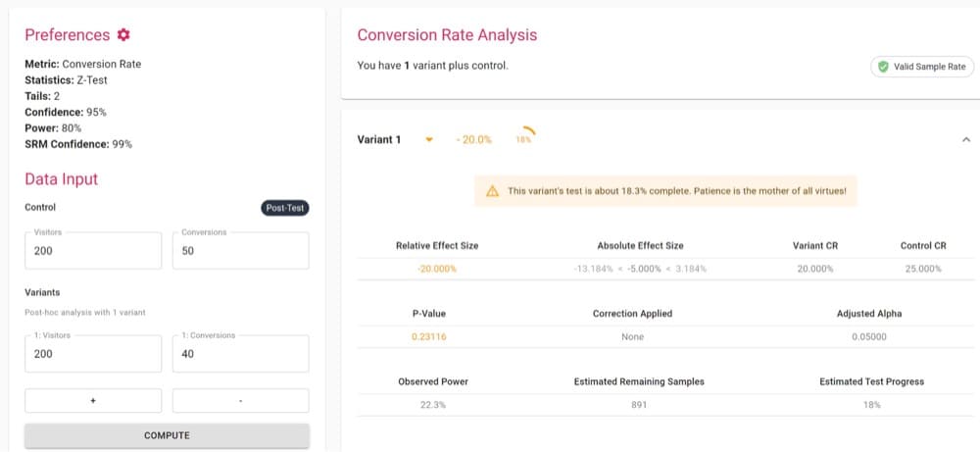The width and height of the screenshot is (980, 452).
Task: Click the Control section label
Action: pos(40,207)
